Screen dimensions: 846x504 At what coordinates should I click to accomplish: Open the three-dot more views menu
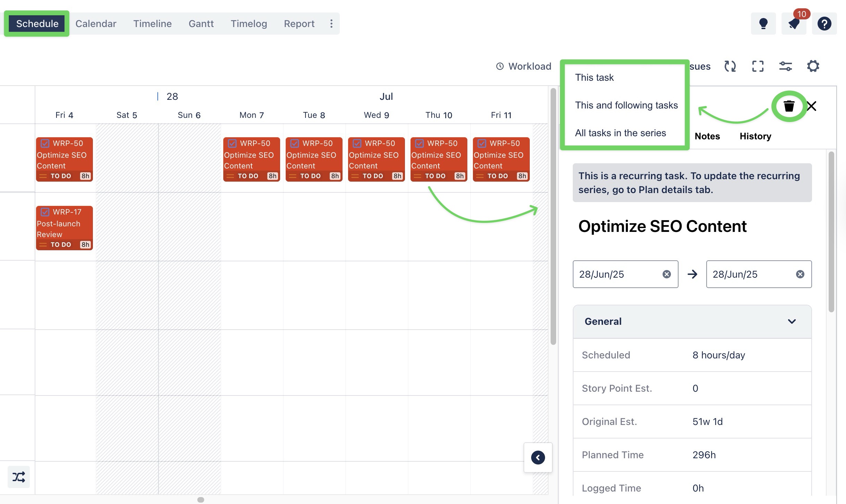(331, 24)
